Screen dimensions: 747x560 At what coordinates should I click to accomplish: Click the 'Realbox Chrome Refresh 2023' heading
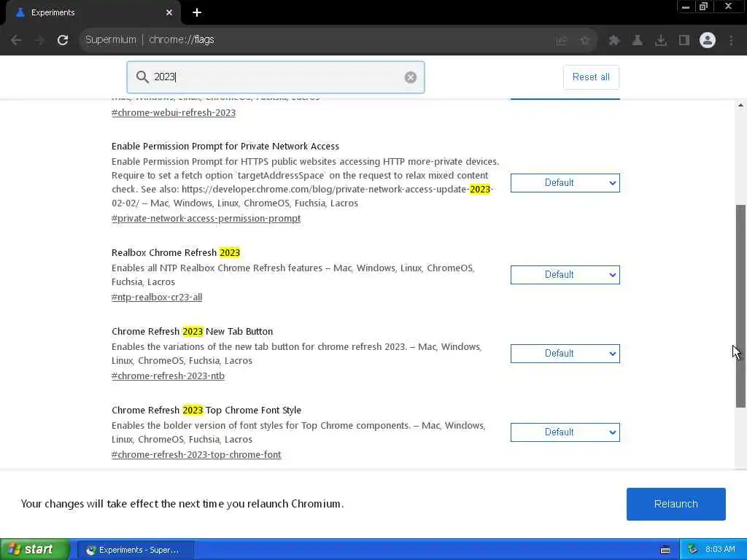pos(176,252)
